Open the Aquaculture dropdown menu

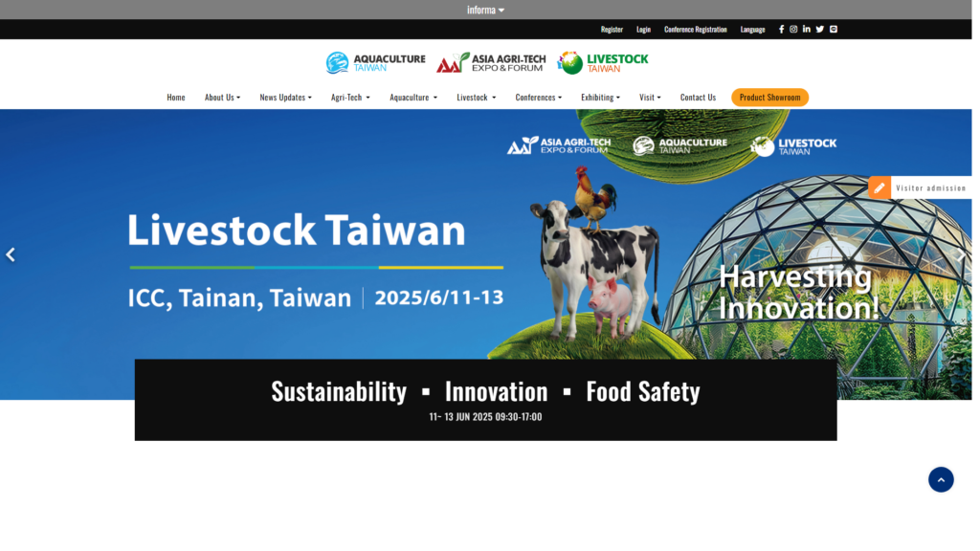click(413, 98)
